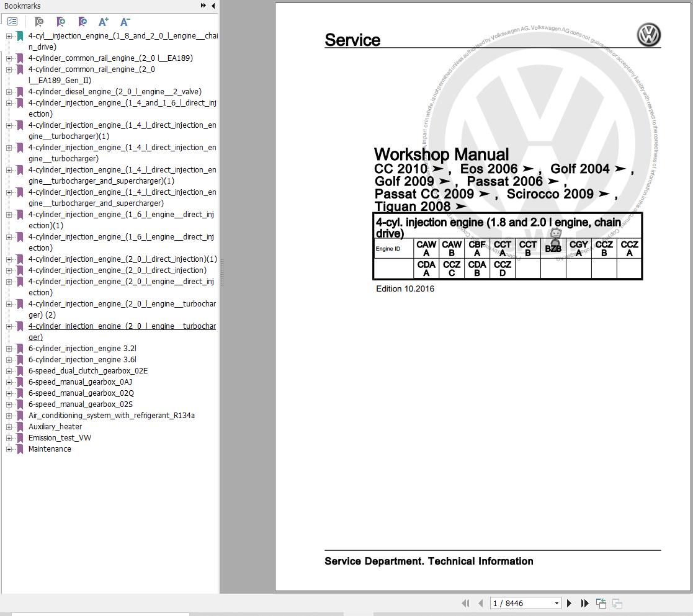The width and height of the screenshot is (693, 616).
Task: Select the Emission_test_VW bookmark
Action: point(60,437)
